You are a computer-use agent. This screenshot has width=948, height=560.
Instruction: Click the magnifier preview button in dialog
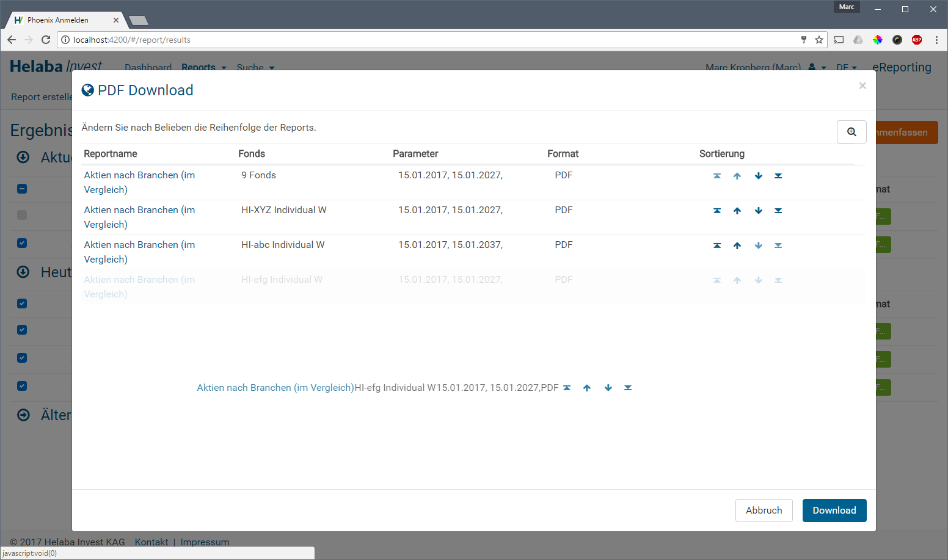851,132
